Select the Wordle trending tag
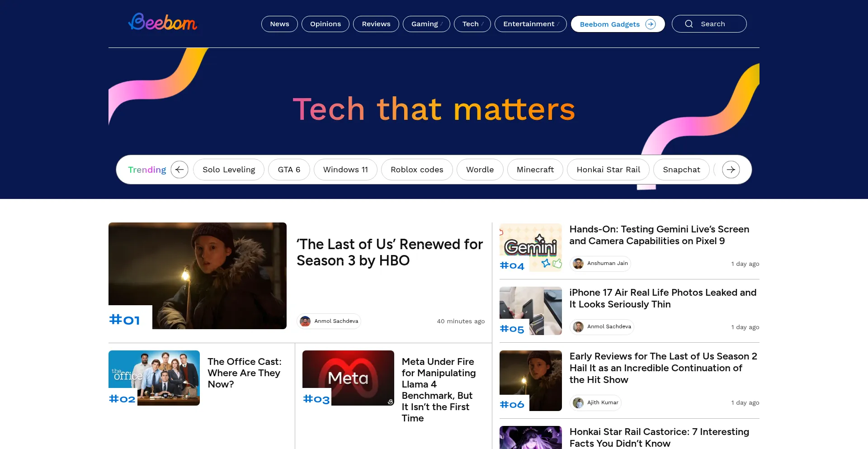Screen dimensions: 868x449 click(480, 170)
